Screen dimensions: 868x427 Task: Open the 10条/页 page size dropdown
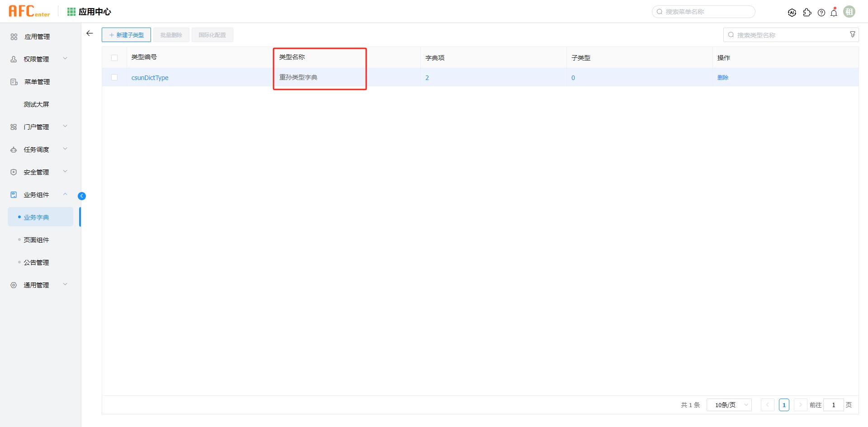729,405
